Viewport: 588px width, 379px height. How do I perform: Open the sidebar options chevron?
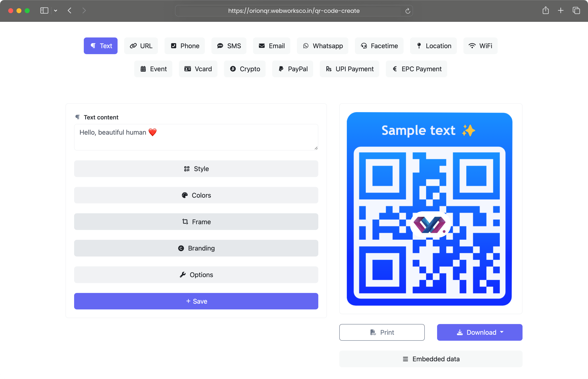pyautogui.click(x=56, y=11)
